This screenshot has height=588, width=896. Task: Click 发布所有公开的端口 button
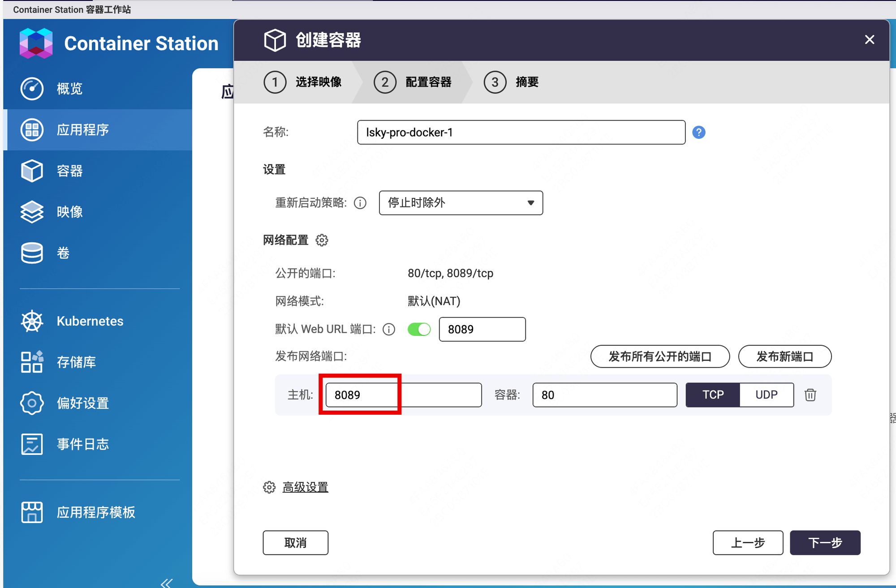click(x=659, y=356)
